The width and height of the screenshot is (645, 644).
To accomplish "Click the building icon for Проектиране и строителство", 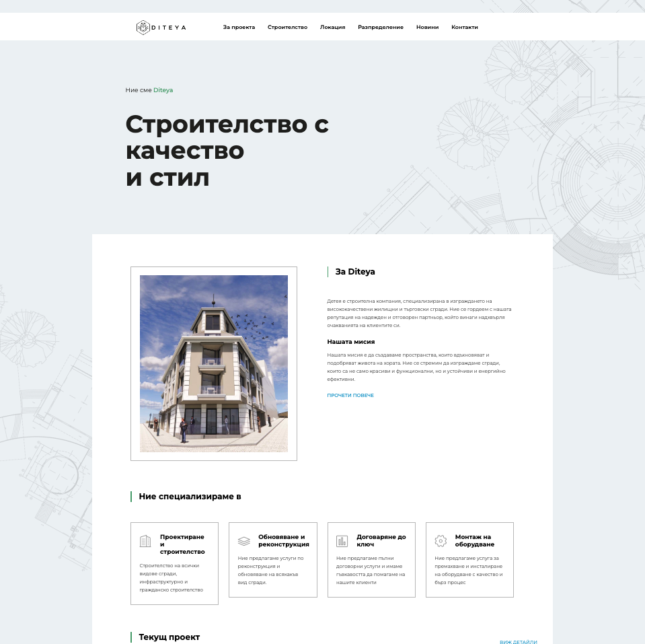I will tap(145, 541).
